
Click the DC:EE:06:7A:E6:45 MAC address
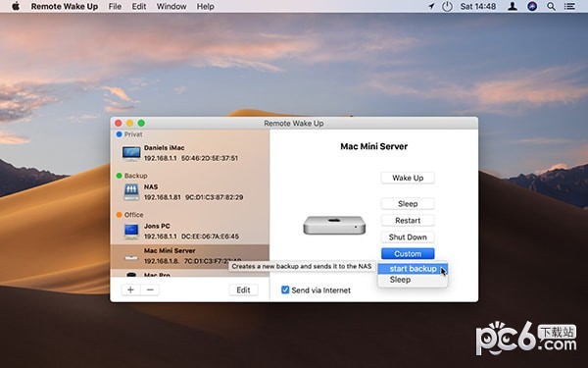click(x=210, y=237)
